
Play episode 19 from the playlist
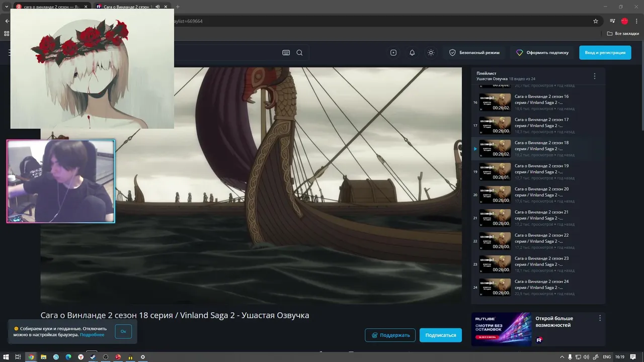tap(537, 171)
